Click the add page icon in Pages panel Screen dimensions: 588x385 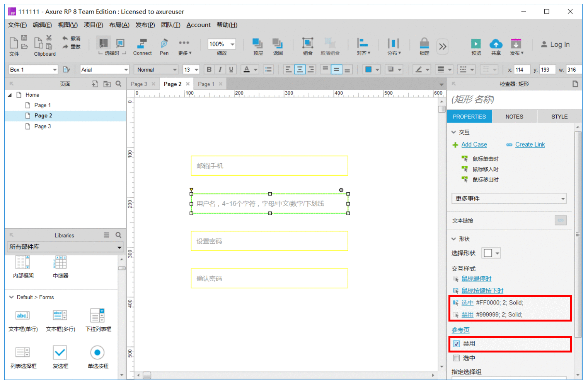pos(95,84)
